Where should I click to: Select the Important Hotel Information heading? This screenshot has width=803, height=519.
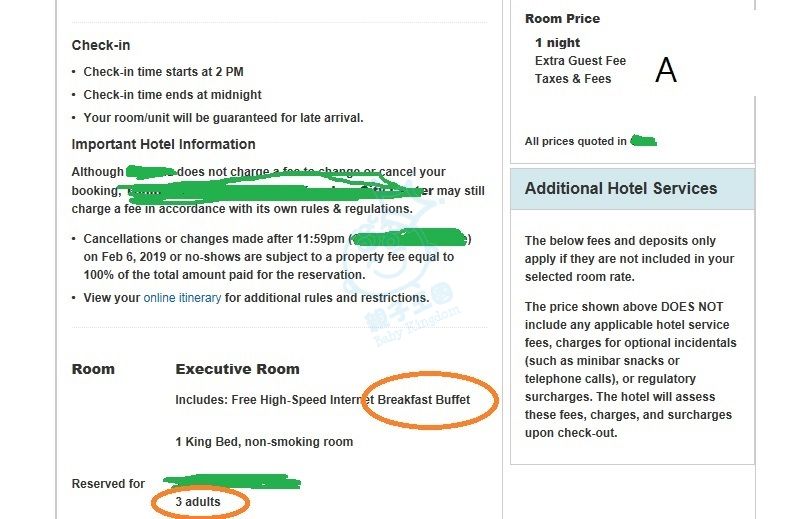163,144
